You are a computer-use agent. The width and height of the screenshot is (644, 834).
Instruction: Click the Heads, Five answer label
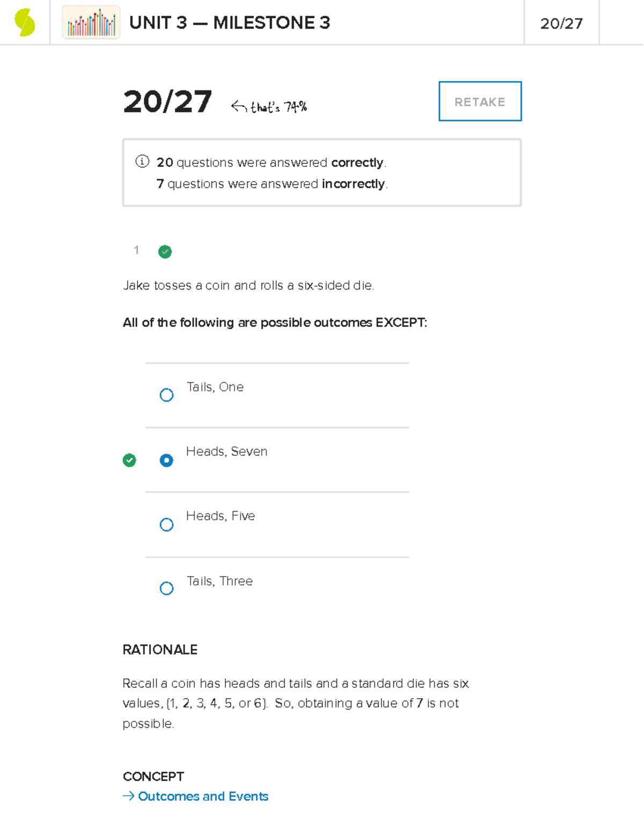pos(221,516)
